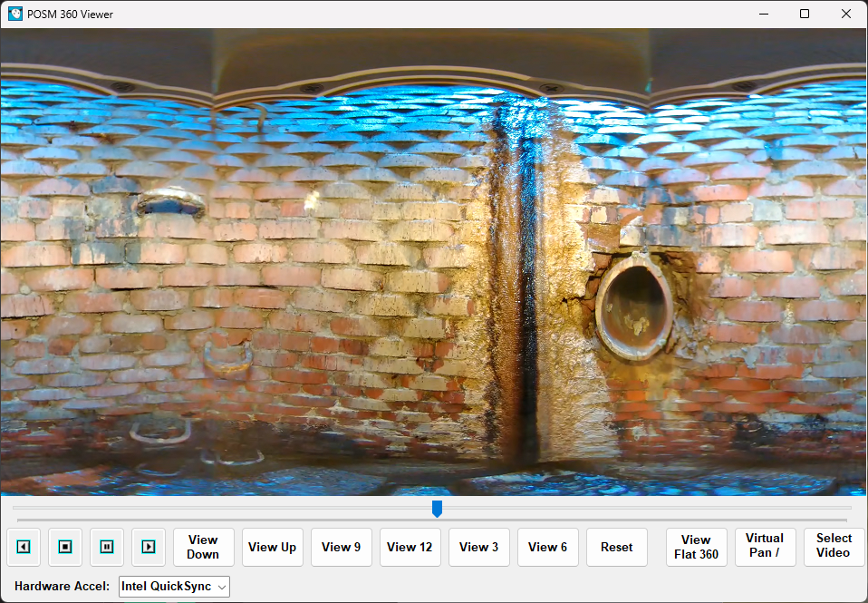Click the step forward playback icon
This screenshot has width=868, height=603.
tap(149, 547)
